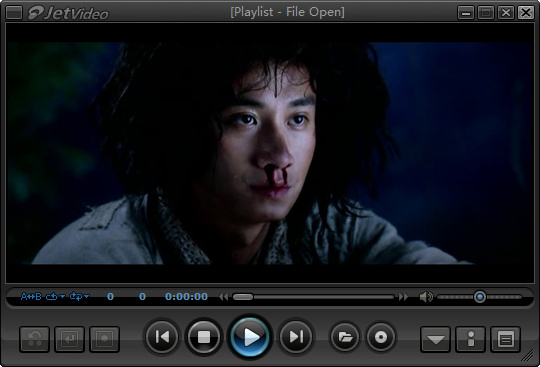Open the downward-triangle menu button
This screenshot has height=367, width=540.
tap(435, 339)
